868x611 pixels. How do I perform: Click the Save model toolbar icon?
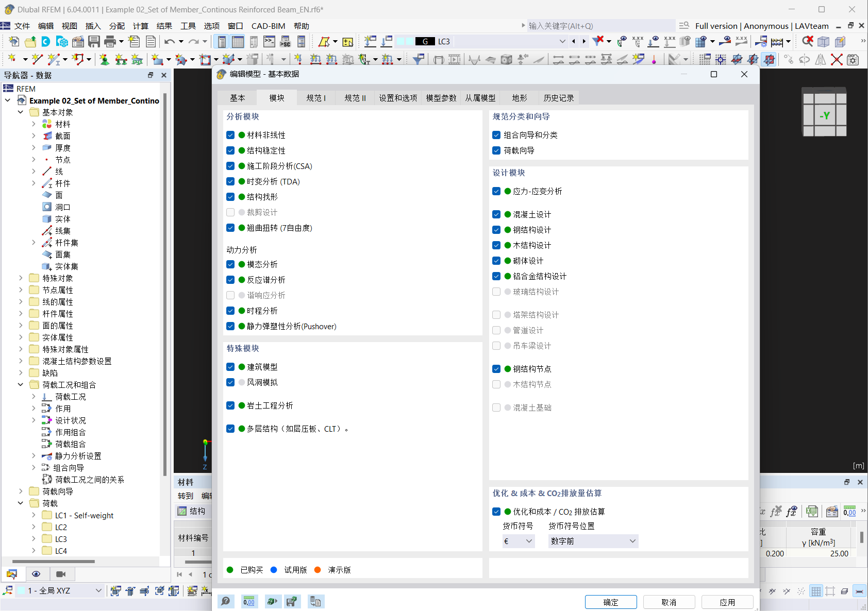coord(94,42)
